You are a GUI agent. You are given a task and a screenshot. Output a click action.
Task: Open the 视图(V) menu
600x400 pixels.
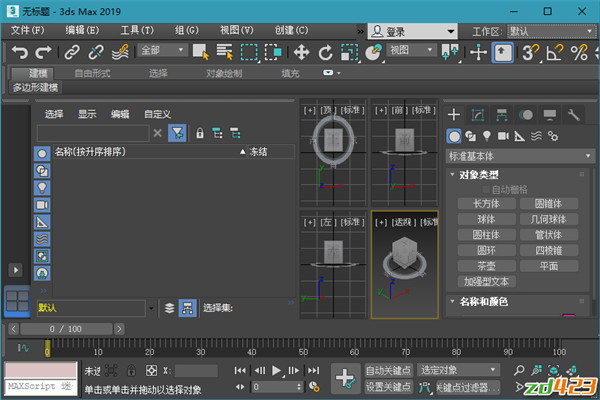[236, 30]
